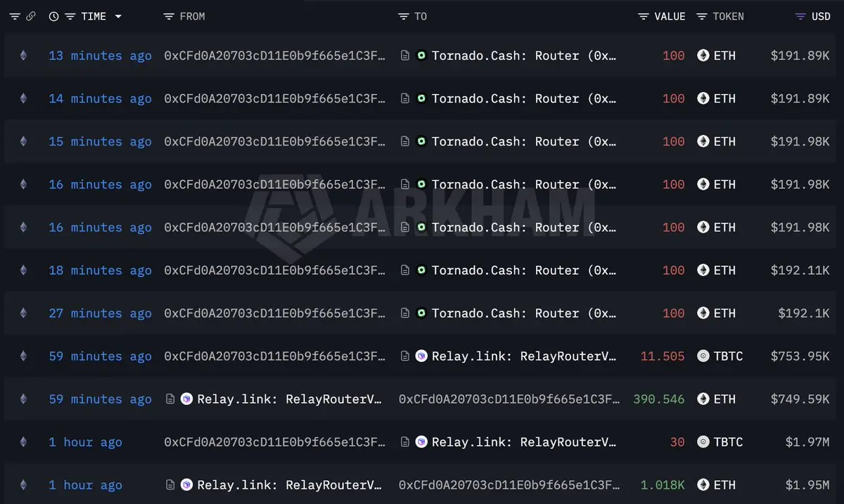The width and height of the screenshot is (844, 504).
Task: Open the TO column filter
Action: (x=403, y=16)
